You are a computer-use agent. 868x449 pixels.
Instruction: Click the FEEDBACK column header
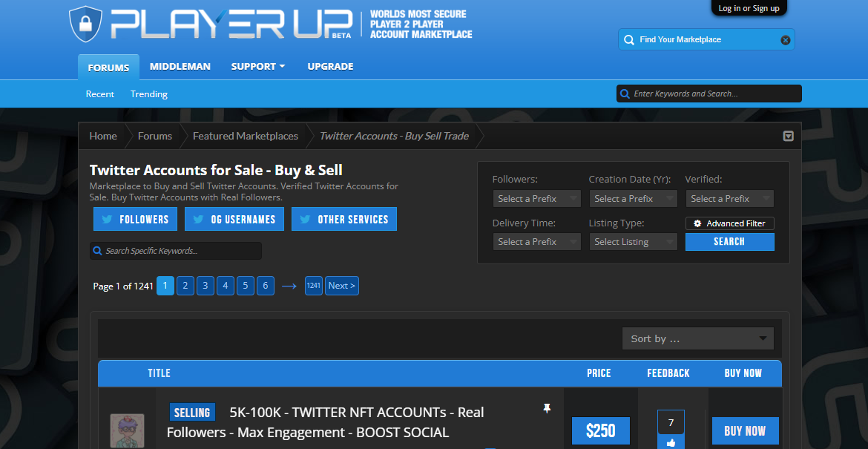tap(668, 373)
